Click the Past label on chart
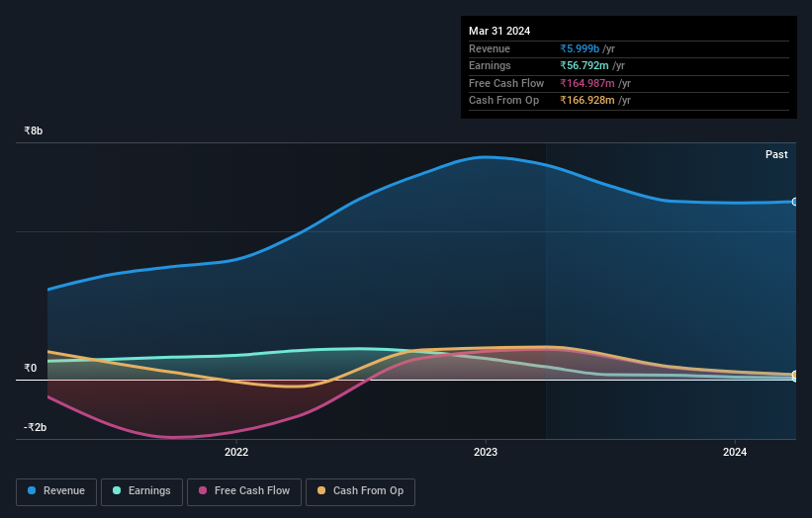This screenshot has width=812, height=518. coord(776,154)
